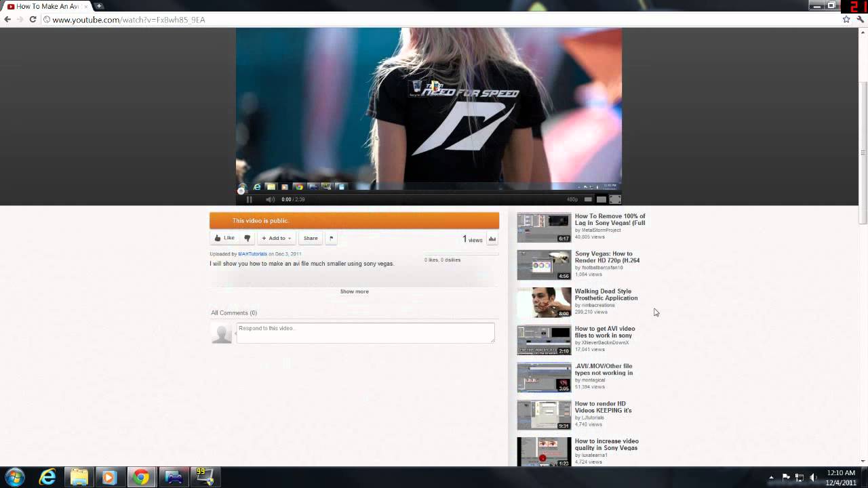
Task: Open How to get AVI video files thumbnail
Action: coord(544,340)
